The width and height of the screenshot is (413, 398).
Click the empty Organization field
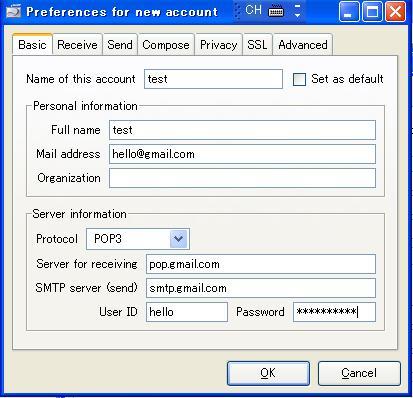[242, 178]
